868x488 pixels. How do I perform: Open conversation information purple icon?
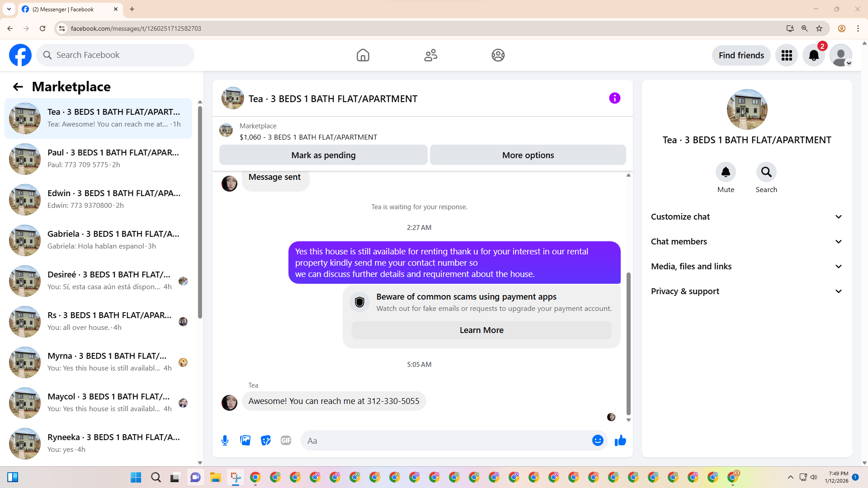click(x=614, y=98)
